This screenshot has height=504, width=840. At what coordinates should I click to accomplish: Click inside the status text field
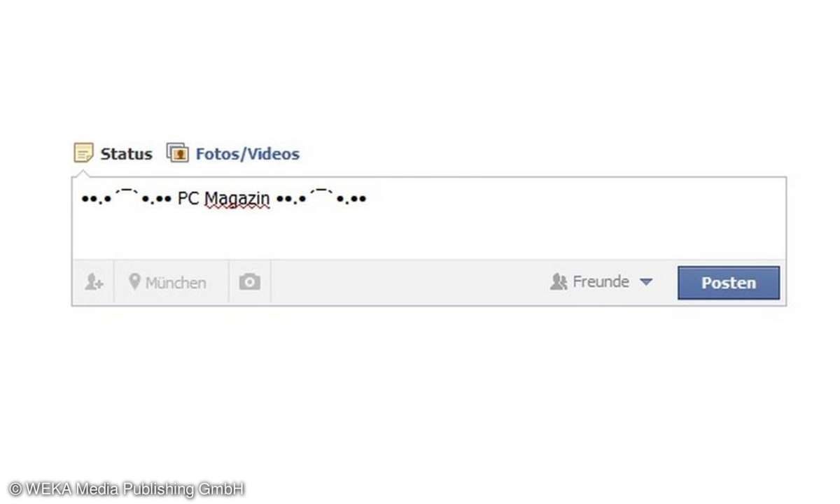click(429, 218)
